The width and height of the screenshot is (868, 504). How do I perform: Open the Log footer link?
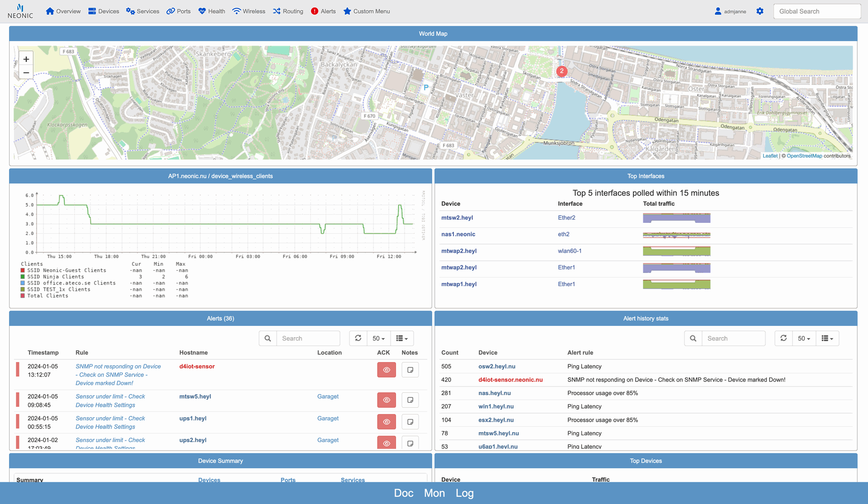[464, 494]
